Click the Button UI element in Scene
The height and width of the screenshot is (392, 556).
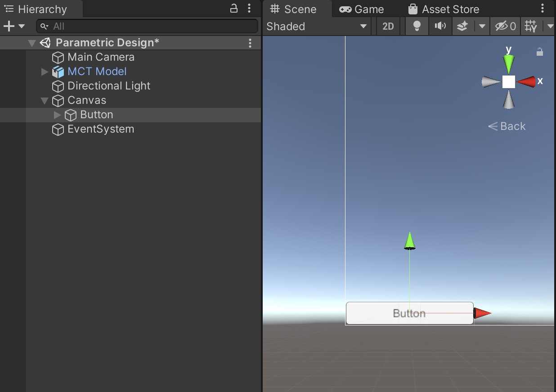coord(409,313)
